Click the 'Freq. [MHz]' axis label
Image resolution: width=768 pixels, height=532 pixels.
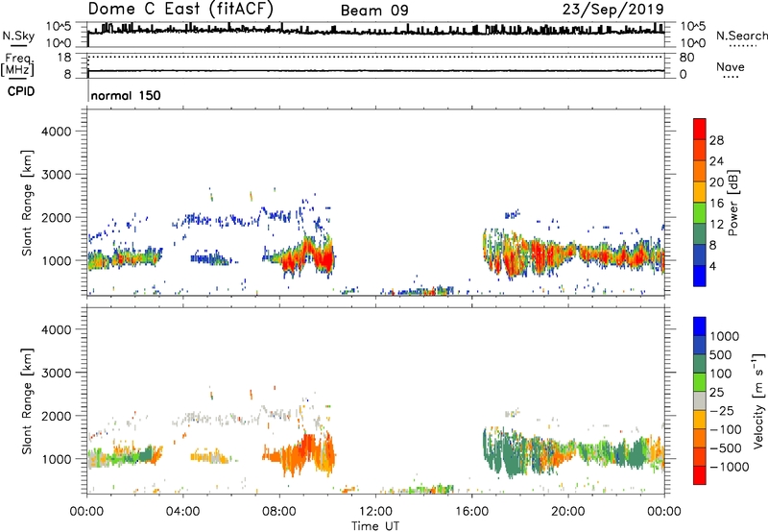click(17, 64)
